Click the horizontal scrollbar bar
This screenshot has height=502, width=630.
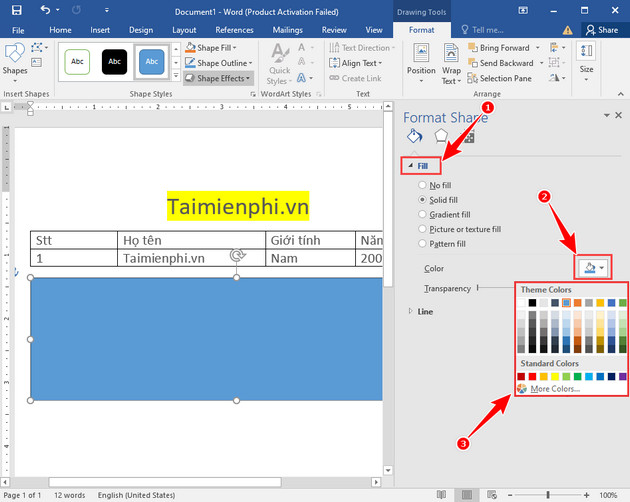point(165,482)
